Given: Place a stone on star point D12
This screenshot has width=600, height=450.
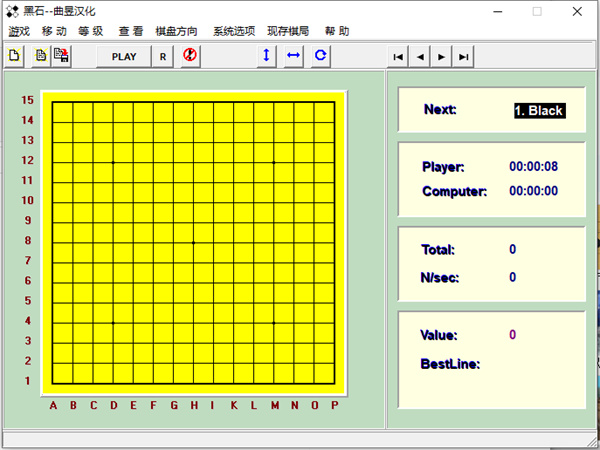Looking at the screenshot, I should 113,163.
